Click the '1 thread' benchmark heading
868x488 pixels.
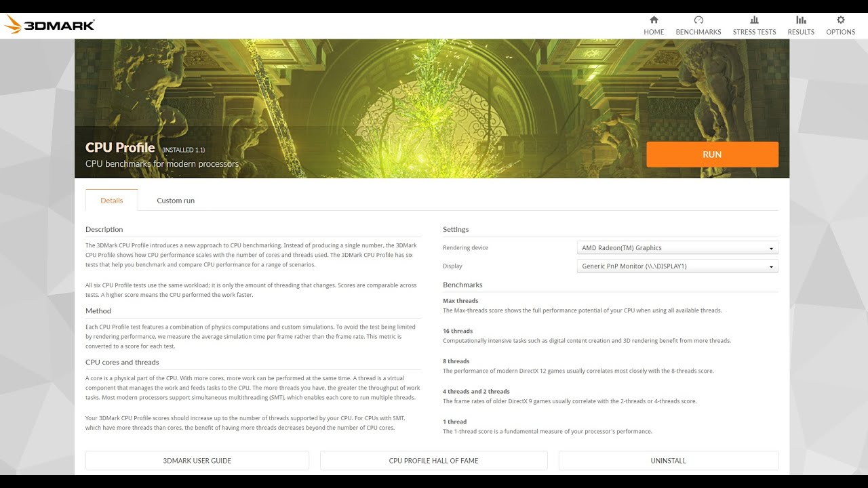click(x=455, y=422)
